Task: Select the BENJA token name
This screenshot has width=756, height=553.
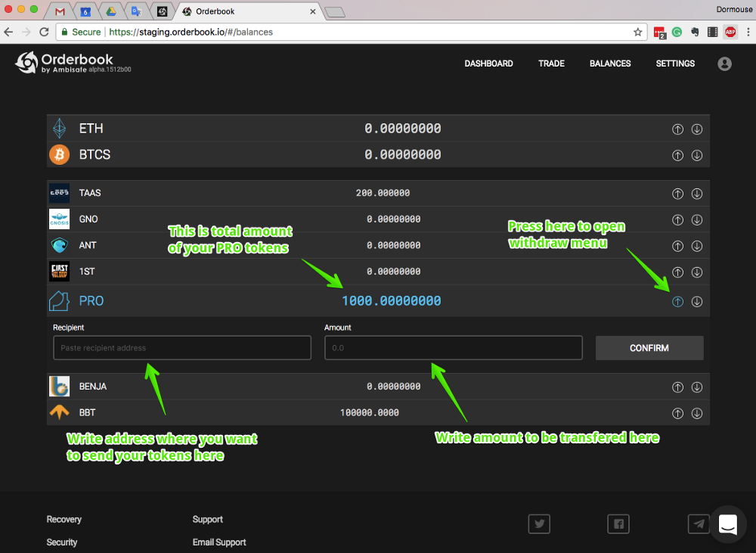Action: pos(93,387)
